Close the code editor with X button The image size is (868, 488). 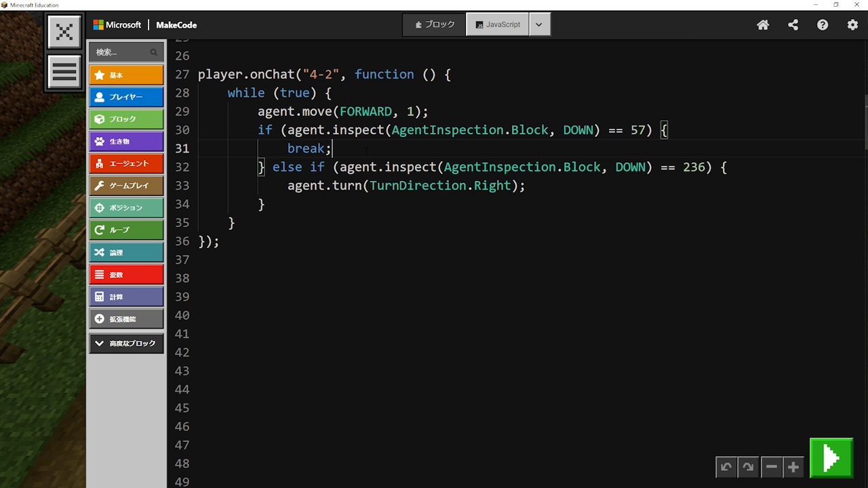pyautogui.click(x=64, y=32)
